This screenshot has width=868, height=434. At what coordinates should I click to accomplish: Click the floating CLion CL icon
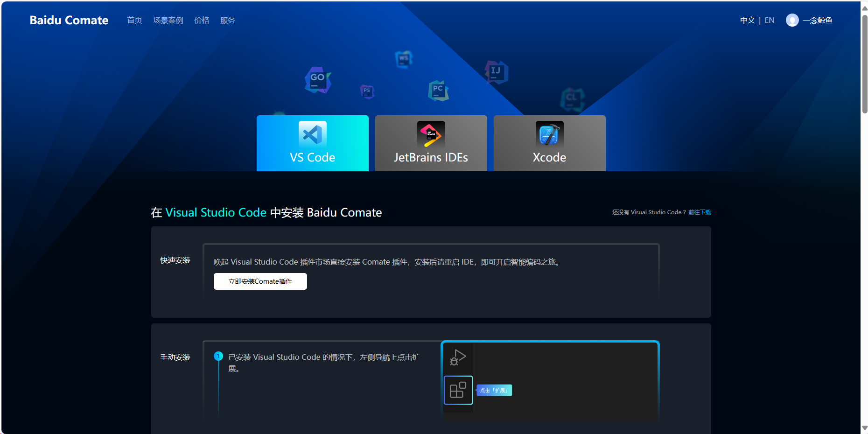(x=572, y=99)
